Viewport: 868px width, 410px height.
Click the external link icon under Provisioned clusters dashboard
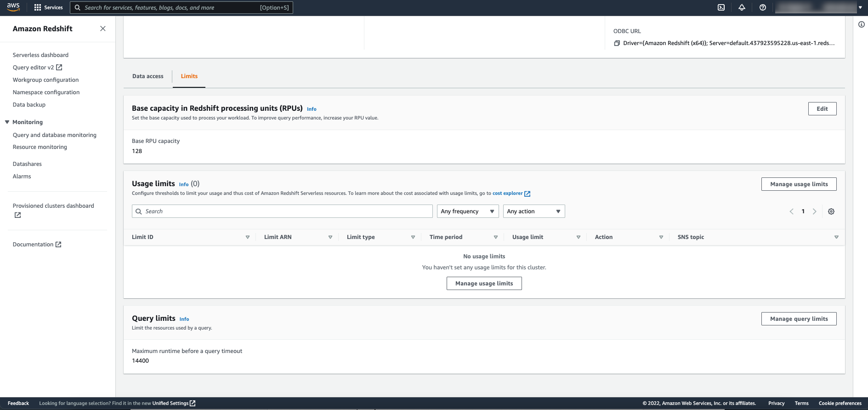(x=17, y=215)
